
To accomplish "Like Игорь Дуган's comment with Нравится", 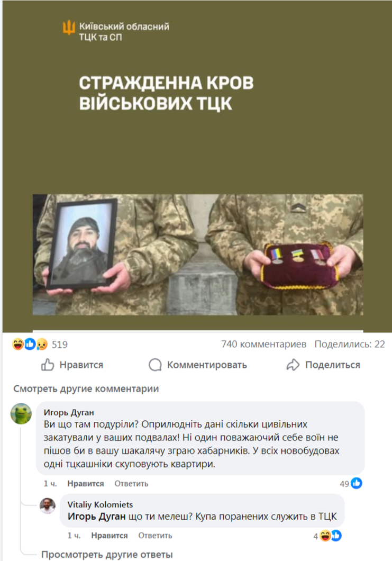I will (86, 484).
